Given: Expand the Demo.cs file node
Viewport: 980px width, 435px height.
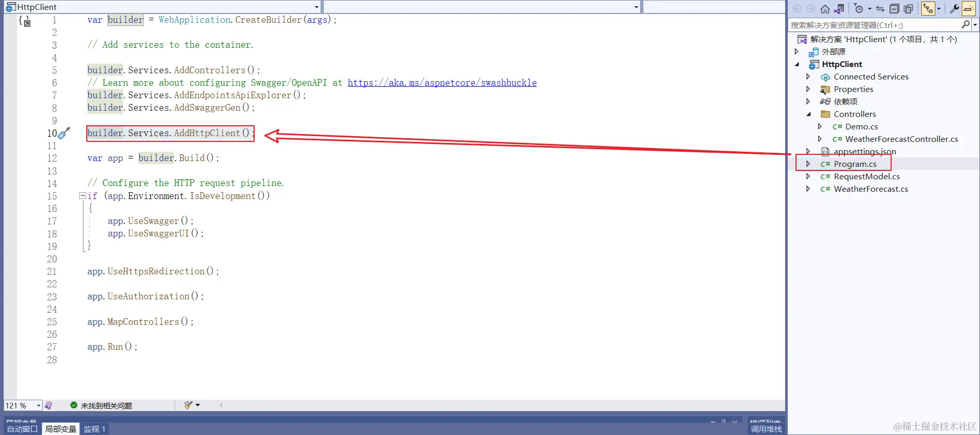Looking at the screenshot, I should (820, 126).
